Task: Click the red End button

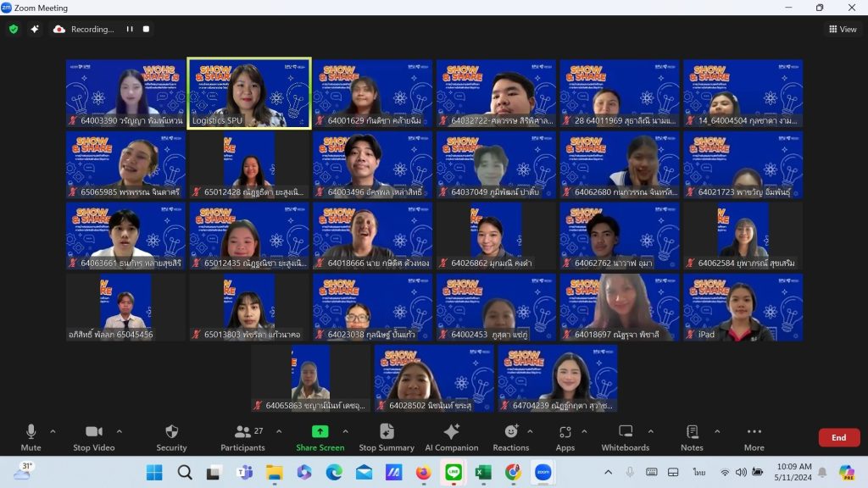Action: tap(838, 437)
